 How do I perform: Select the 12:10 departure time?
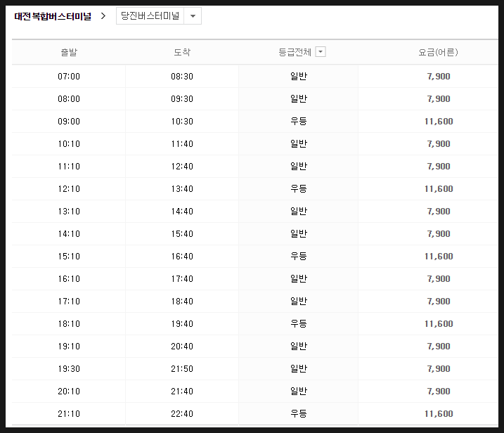[x=69, y=188]
